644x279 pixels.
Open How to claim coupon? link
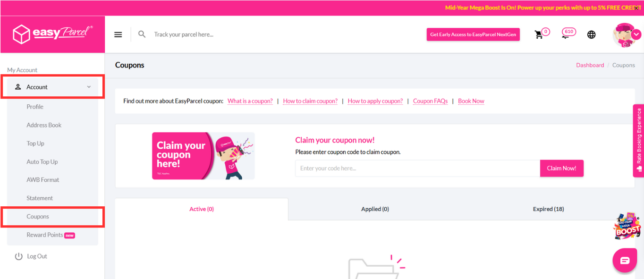[310, 101]
